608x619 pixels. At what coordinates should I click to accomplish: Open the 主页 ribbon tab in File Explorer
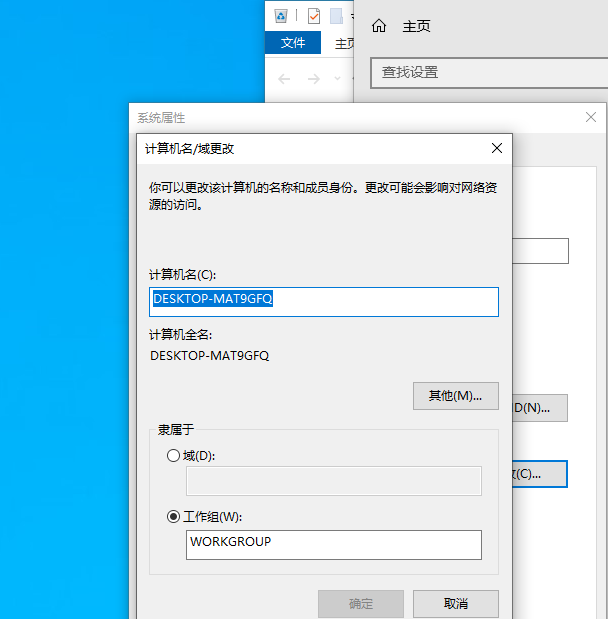pyautogui.click(x=344, y=43)
